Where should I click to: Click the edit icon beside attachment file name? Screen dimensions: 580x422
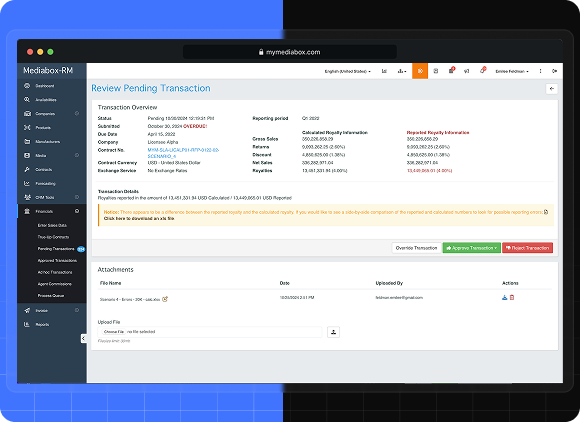click(165, 299)
